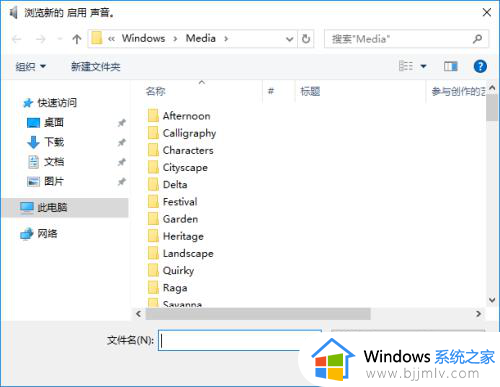Click 新建文件夹 button
The height and width of the screenshot is (387, 500).
(96, 67)
